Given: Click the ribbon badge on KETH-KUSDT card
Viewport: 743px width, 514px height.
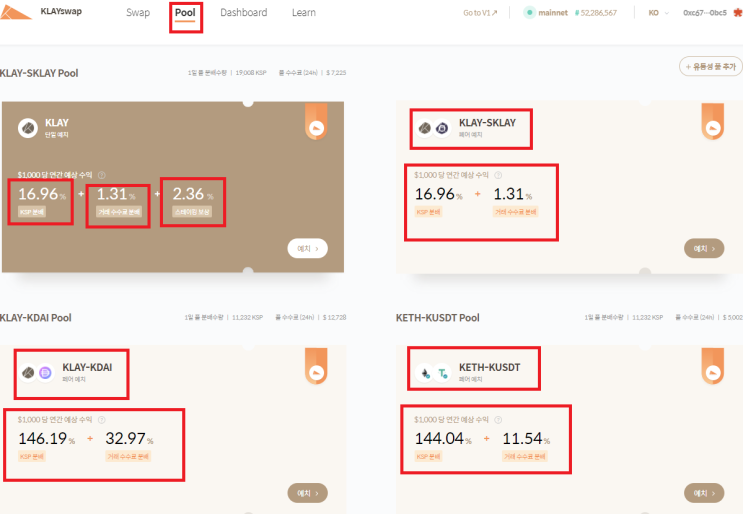Looking at the screenshot, I should pyautogui.click(x=713, y=366).
